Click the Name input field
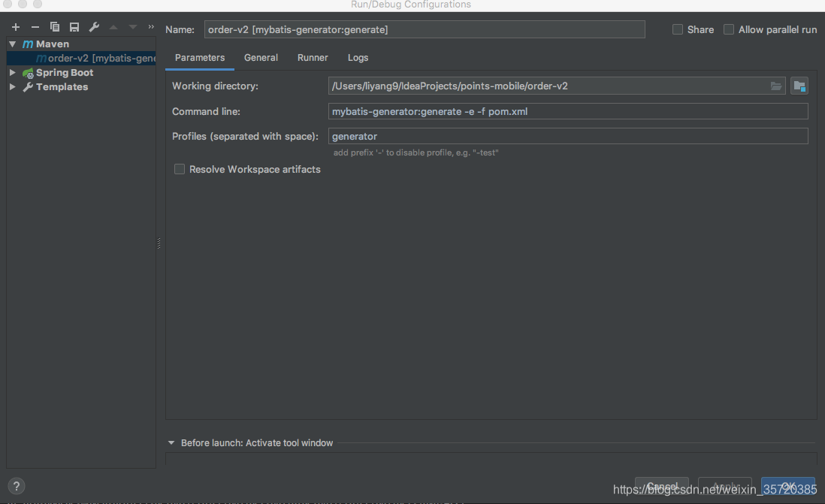This screenshot has height=504, width=825. tap(425, 29)
